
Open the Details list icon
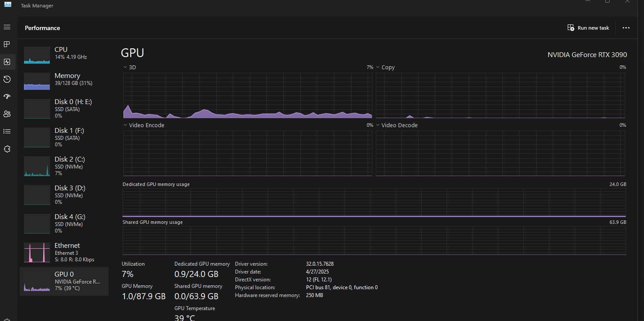click(x=7, y=132)
